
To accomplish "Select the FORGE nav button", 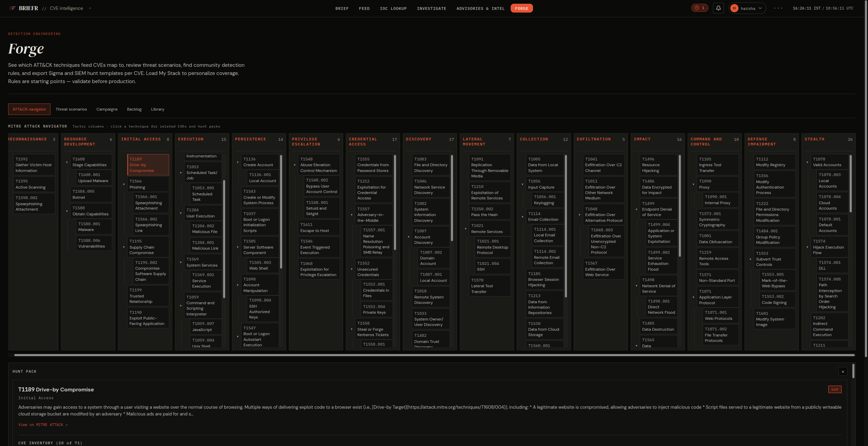I will 521,8.
